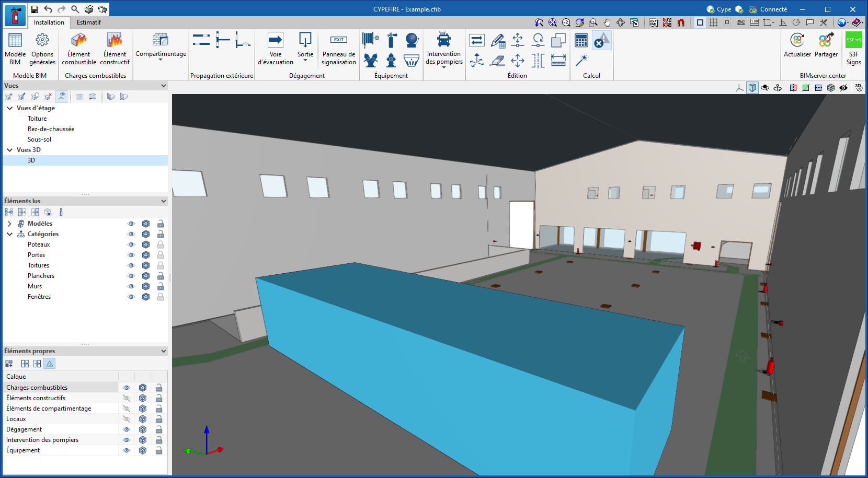Image resolution: width=868 pixels, height=478 pixels.
Task: Toggle visibility of Fenêtres category
Action: point(131,297)
